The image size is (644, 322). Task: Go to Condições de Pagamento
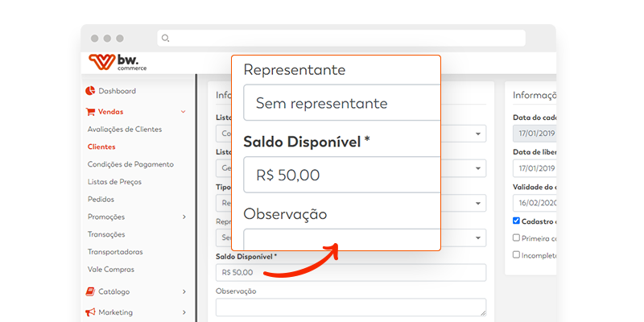(130, 164)
